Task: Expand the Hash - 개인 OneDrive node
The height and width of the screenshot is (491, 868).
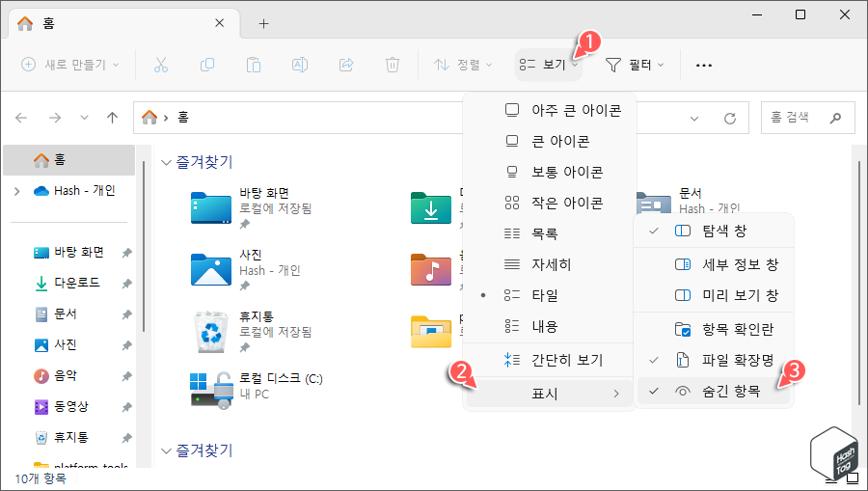Action: click(16, 191)
